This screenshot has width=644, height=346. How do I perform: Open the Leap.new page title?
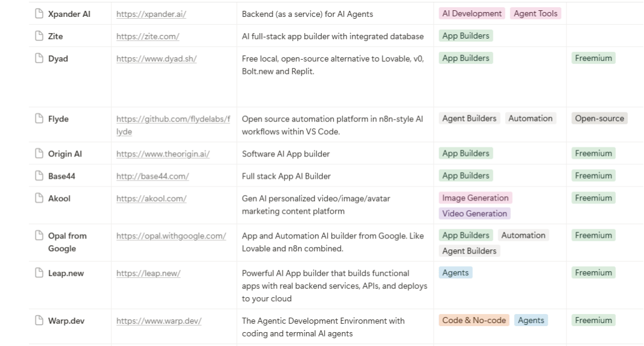coord(66,273)
